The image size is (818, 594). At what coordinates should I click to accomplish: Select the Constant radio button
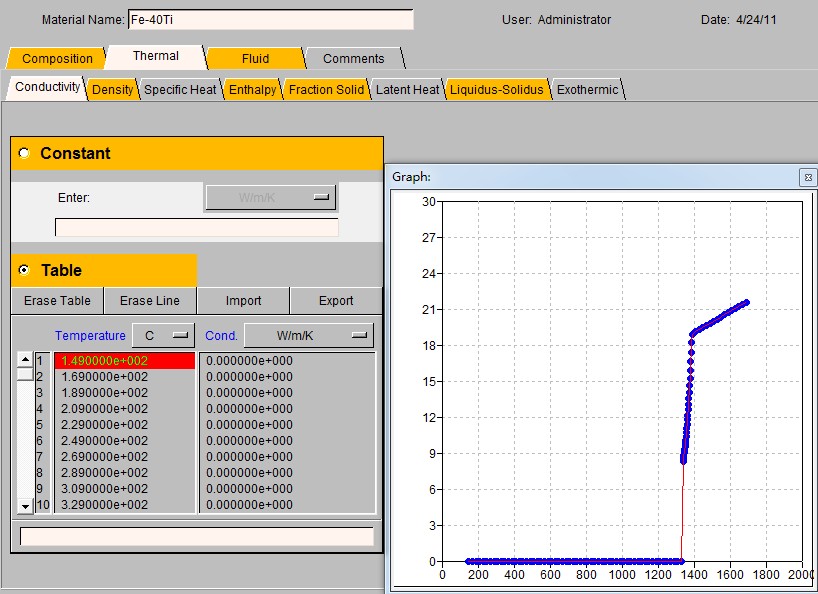tap(25, 153)
